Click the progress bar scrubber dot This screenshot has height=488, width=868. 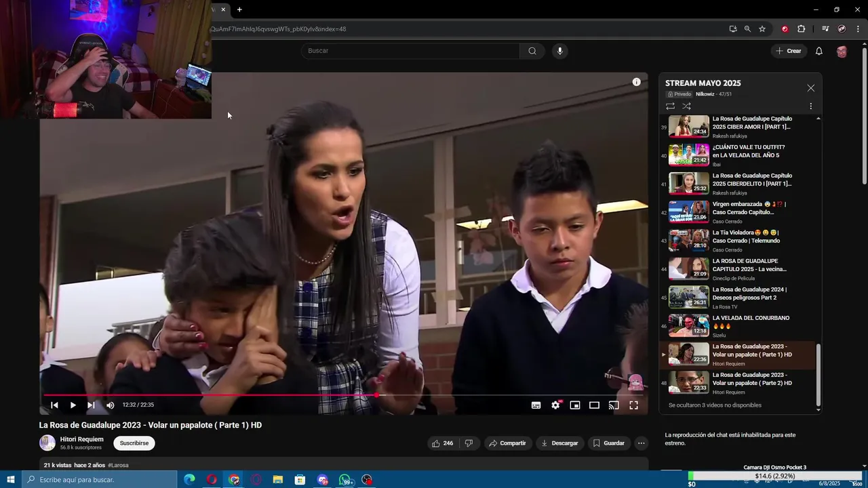(x=377, y=394)
